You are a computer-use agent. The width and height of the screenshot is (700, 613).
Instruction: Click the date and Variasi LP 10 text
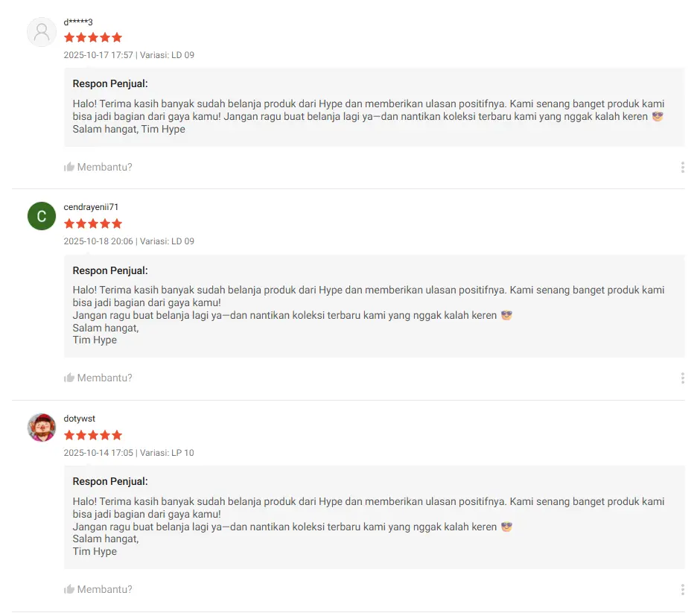(x=129, y=453)
